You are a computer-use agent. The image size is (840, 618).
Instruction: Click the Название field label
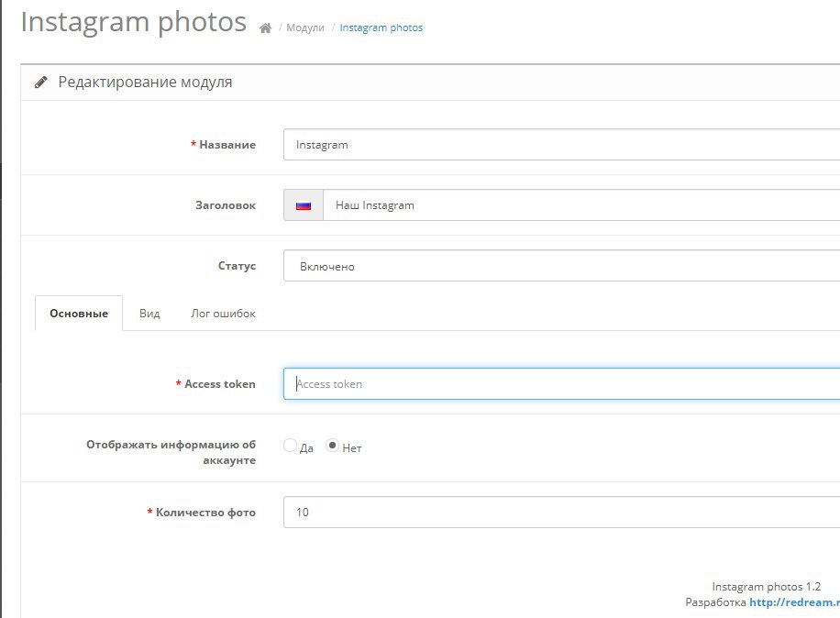tap(227, 145)
